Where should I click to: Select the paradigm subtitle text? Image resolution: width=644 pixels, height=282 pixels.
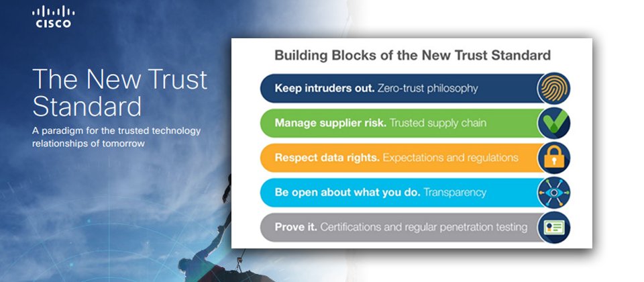tap(117, 137)
